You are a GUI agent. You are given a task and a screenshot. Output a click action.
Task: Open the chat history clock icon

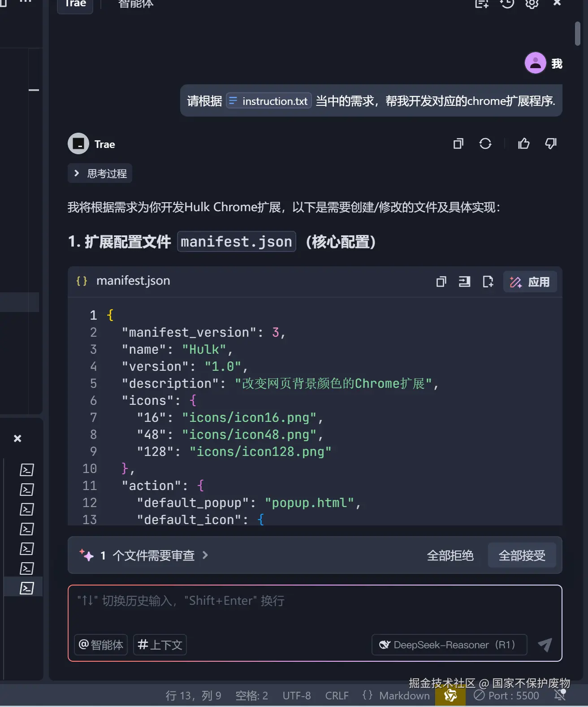(507, 4)
